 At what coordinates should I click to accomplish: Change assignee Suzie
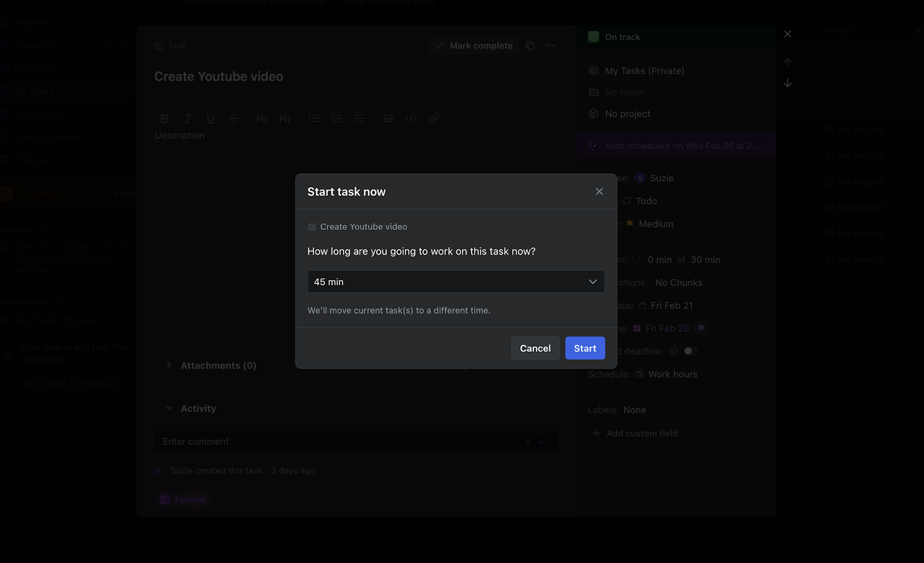(x=654, y=178)
